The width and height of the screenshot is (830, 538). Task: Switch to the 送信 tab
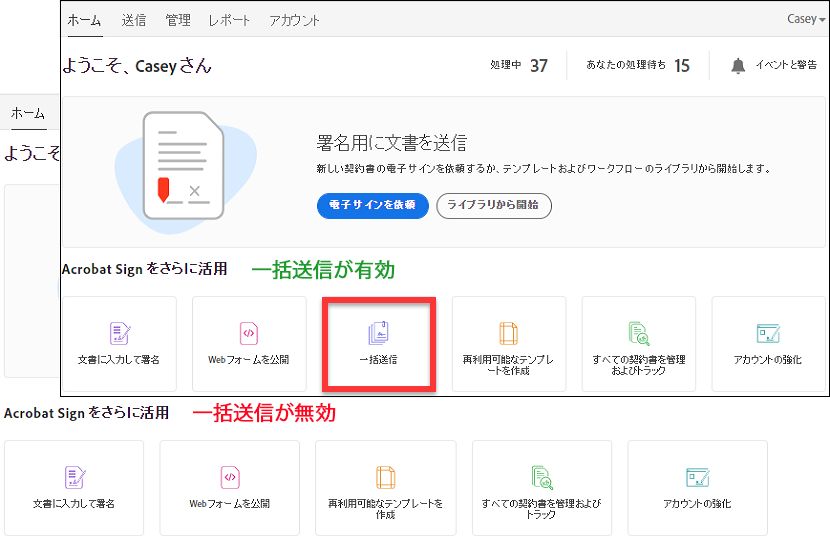point(133,20)
